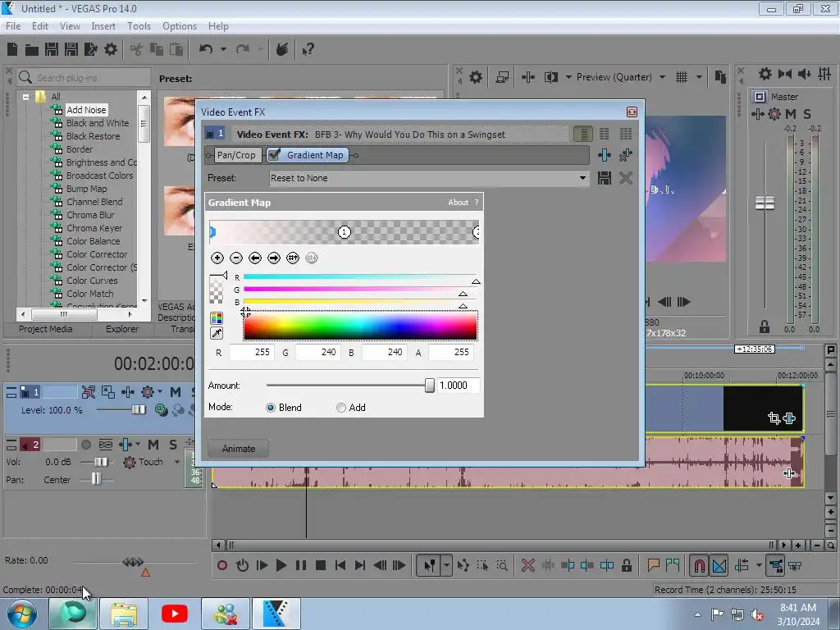Click the preview overlays grid icon
This screenshot has height=630, width=840.
[x=682, y=77]
